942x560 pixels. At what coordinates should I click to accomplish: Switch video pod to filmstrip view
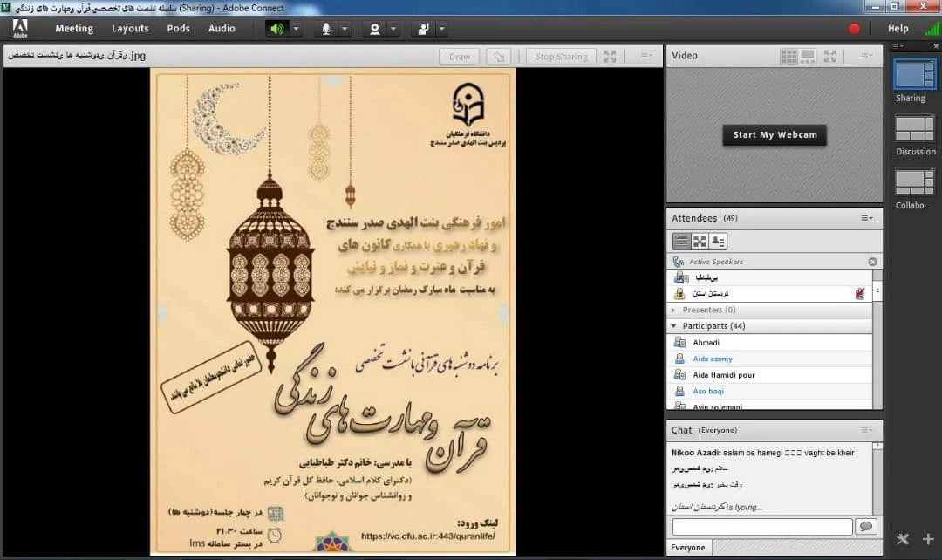pyautogui.click(x=808, y=56)
